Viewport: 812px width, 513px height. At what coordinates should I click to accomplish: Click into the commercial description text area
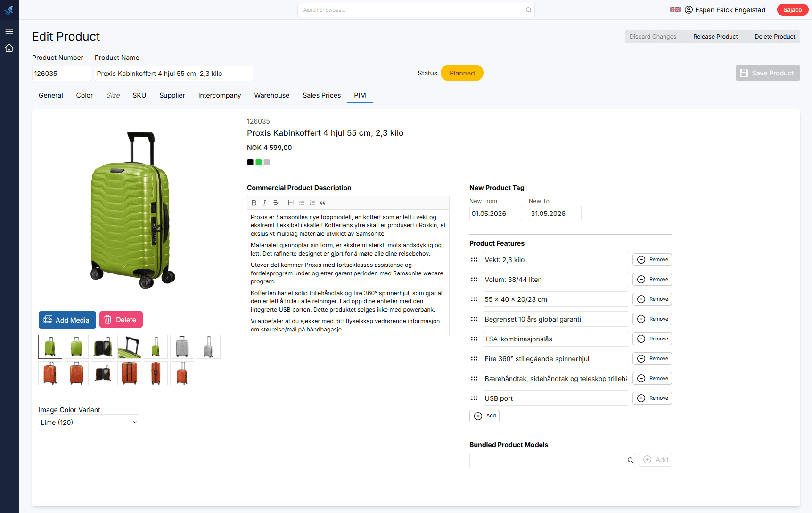click(348, 273)
